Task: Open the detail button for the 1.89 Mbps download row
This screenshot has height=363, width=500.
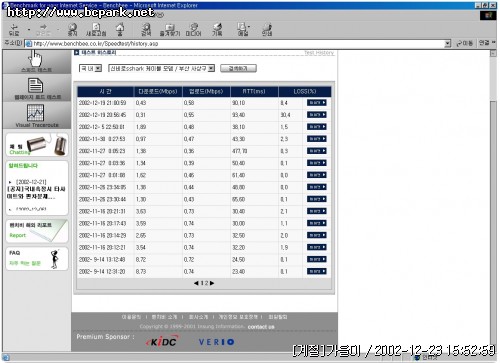Action: tap(316, 127)
